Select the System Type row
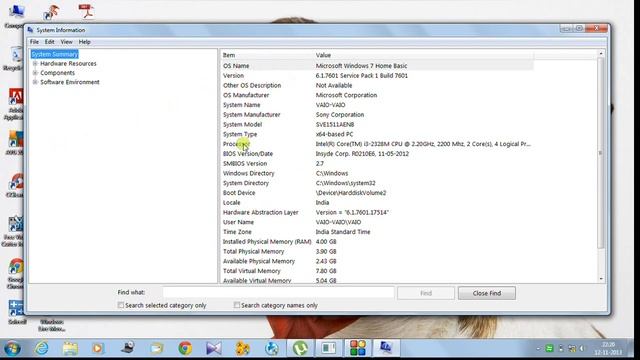This screenshot has height=360, width=640. 377,134
